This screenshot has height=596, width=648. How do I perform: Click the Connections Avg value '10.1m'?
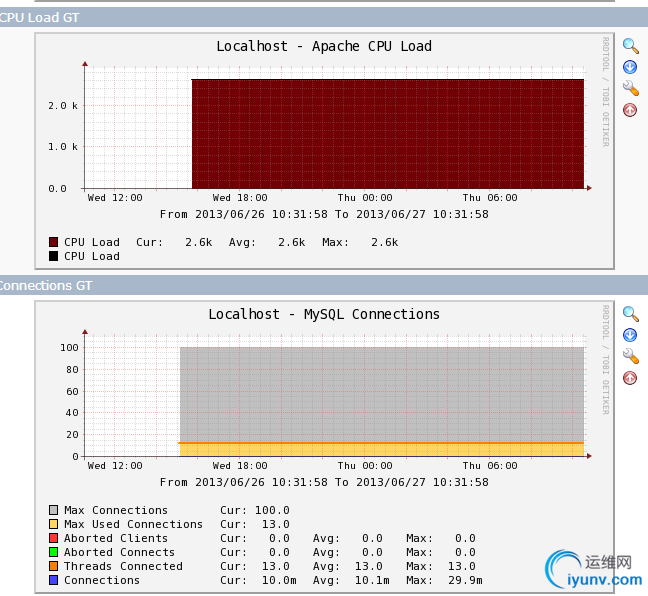(372, 580)
